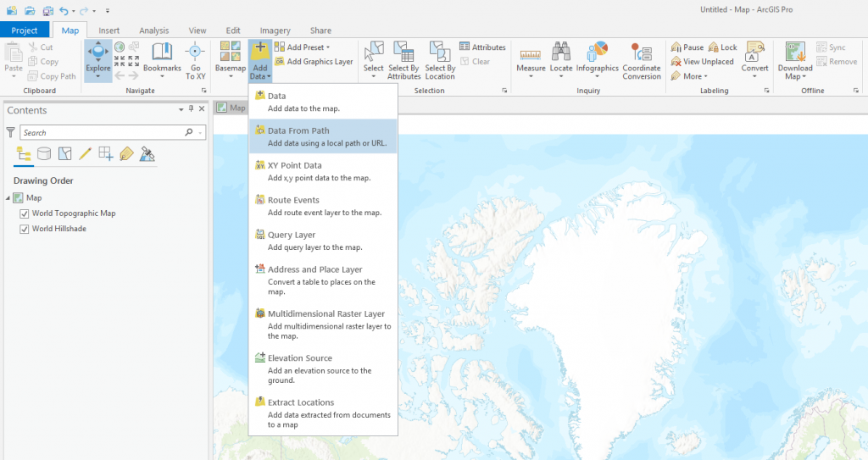Click the search magnifier in Contents

[x=189, y=132]
